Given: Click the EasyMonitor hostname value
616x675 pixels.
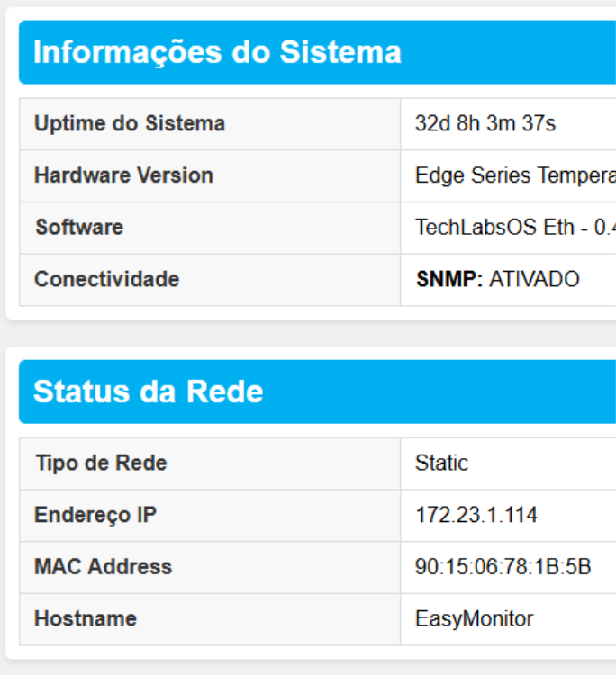Looking at the screenshot, I should point(474,619).
